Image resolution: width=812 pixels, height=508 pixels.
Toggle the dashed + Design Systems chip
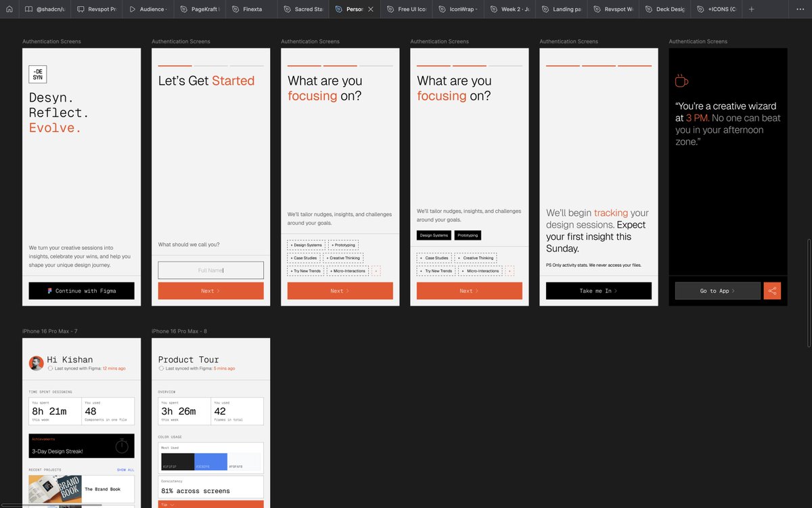tap(306, 245)
